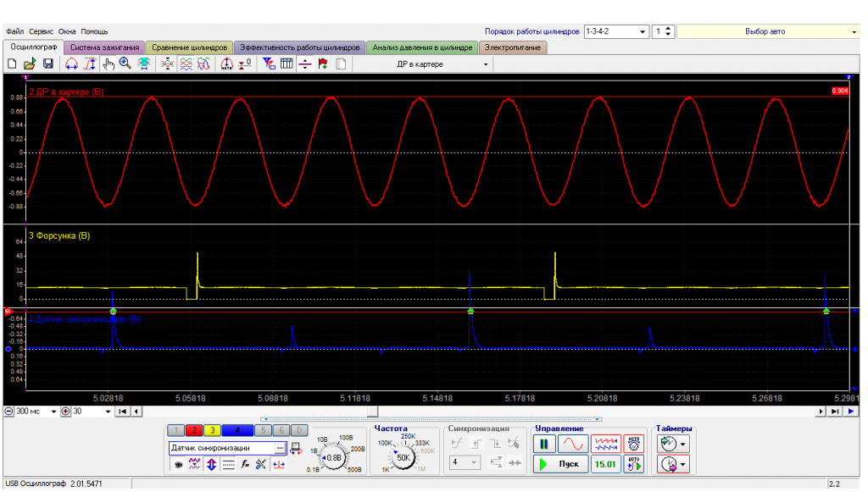Click the zero level reset icon
Screen dimensions: 868x492
point(245,64)
